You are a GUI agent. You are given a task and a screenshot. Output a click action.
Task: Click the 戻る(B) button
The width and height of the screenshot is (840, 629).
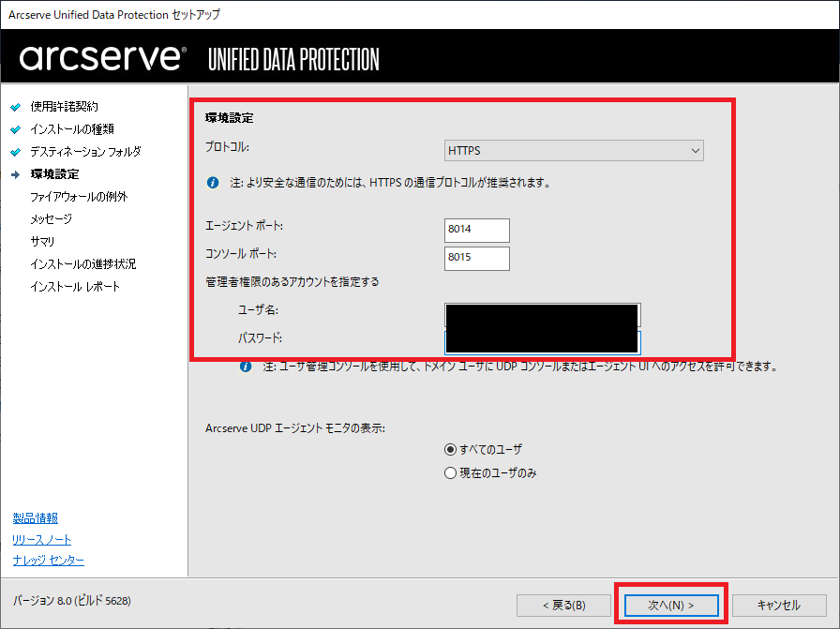coord(563,606)
